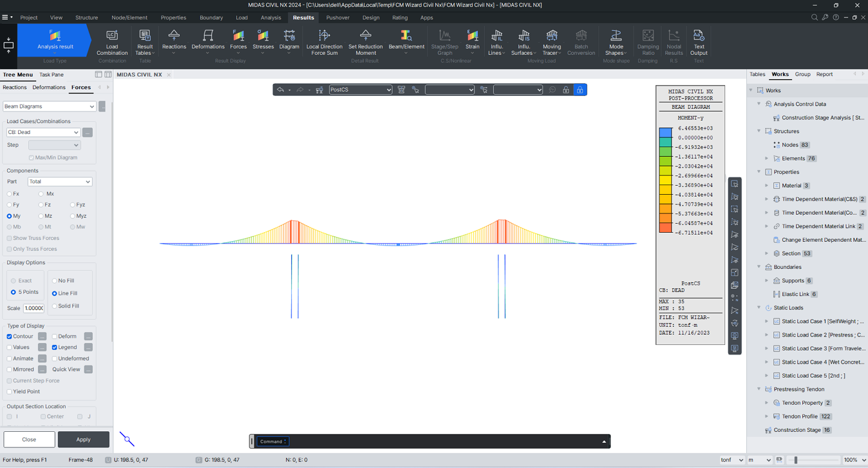Click the undo arrow in view toolbar
This screenshot has width=868, height=468.
280,90
